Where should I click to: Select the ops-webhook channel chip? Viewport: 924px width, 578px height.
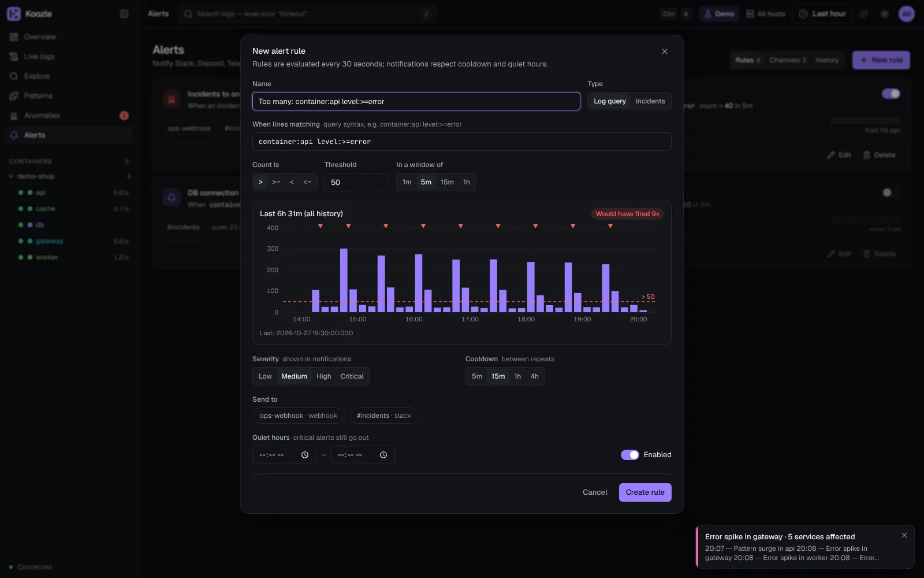point(299,416)
